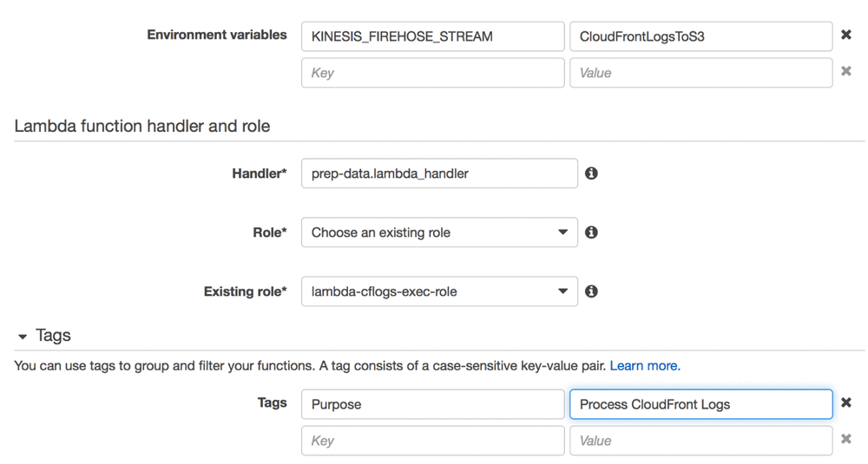Click the empty environment variable Value field
The height and width of the screenshot is (464, 868).
coord(700,73)
